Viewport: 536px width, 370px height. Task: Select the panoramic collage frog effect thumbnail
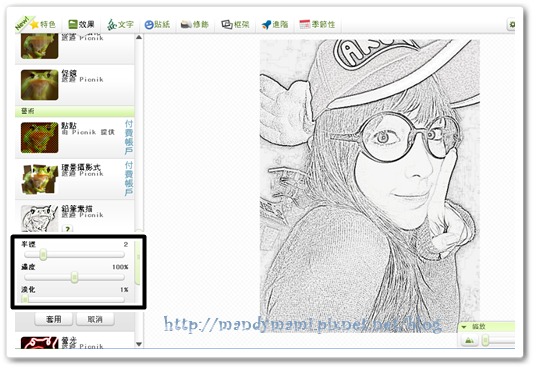coord(39,179)
